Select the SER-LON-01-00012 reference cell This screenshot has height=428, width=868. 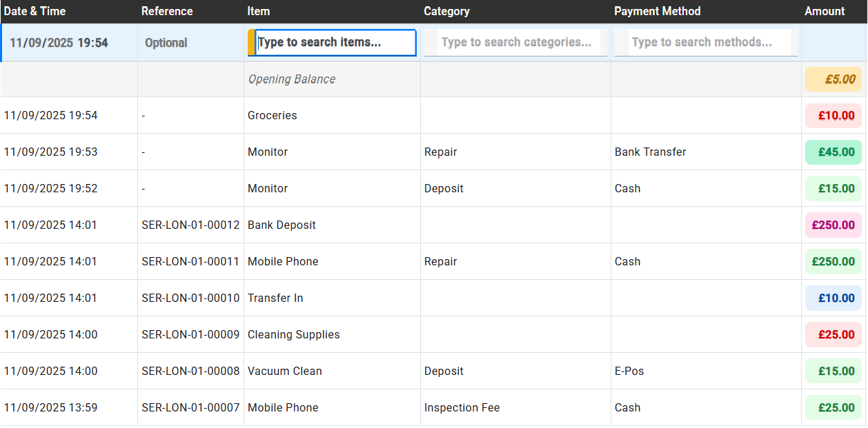tap(190, 225)
